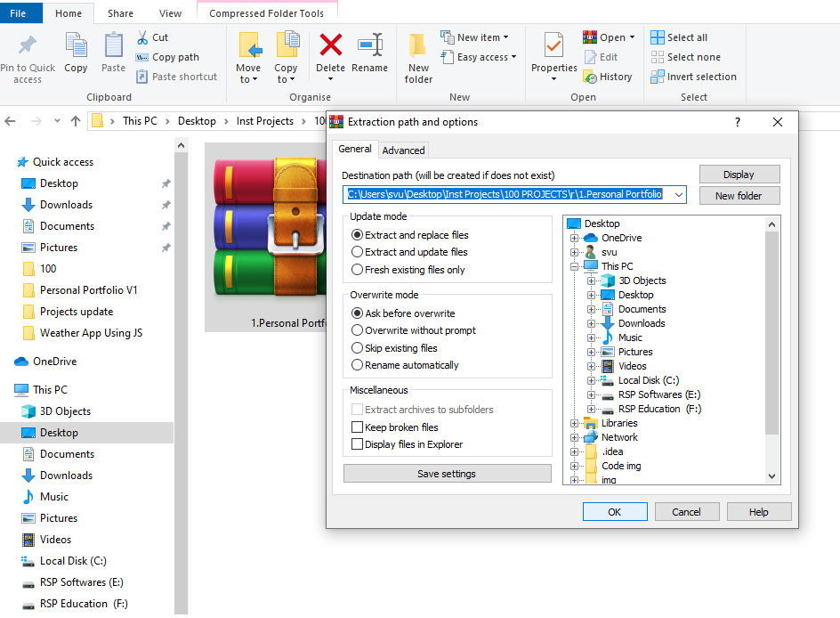Click the Paste clipboard icon
Screen dimensions: 840x618
coord(113,45)
